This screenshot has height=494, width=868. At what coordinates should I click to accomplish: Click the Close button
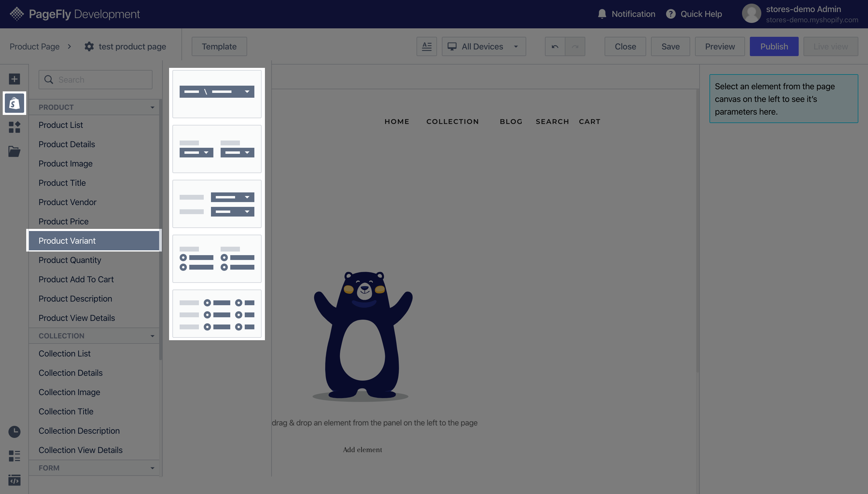(625, 46)
